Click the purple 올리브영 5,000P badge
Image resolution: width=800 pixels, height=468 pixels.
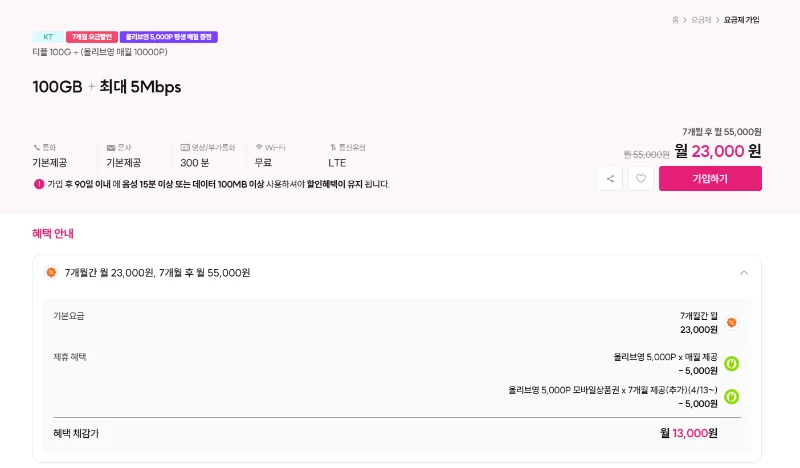click(169, 37)
